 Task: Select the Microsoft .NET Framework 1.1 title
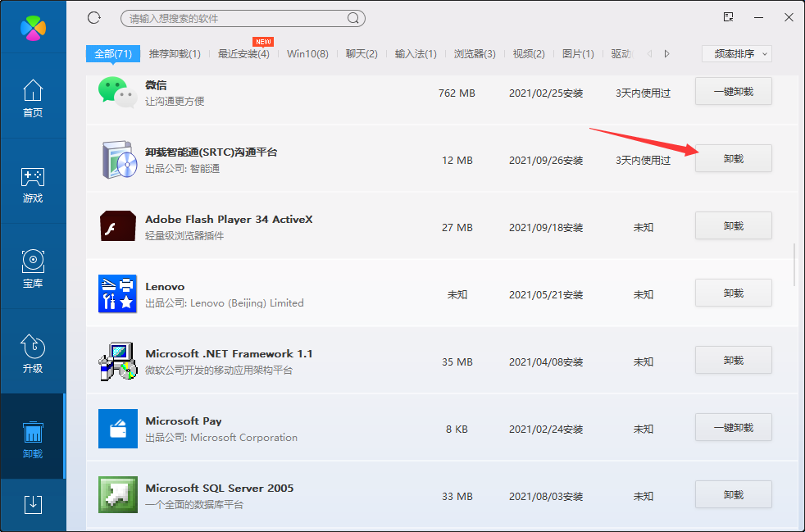pos(229,354)
